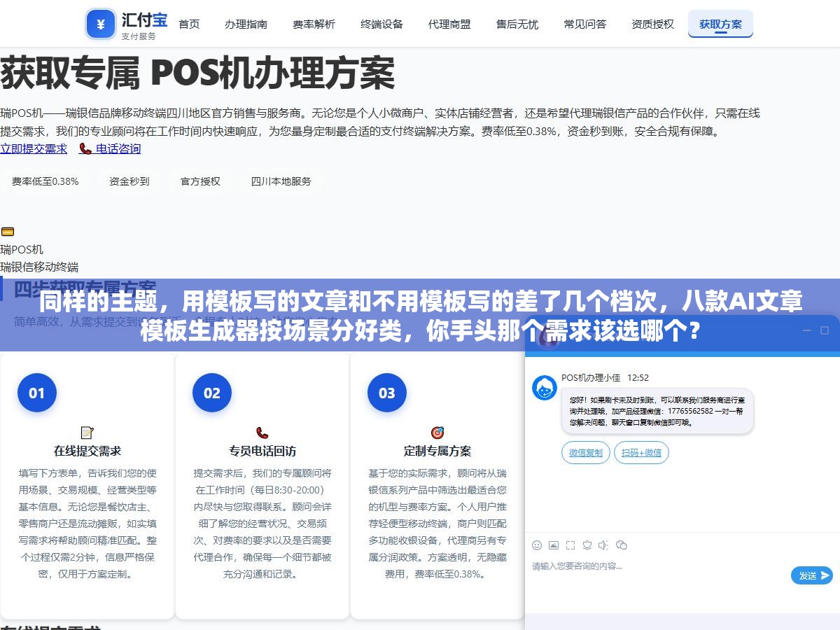The height and width of the screenshot is (630, 840).
Task: Click the target icon above 定制专属方案
Action: 437,433
